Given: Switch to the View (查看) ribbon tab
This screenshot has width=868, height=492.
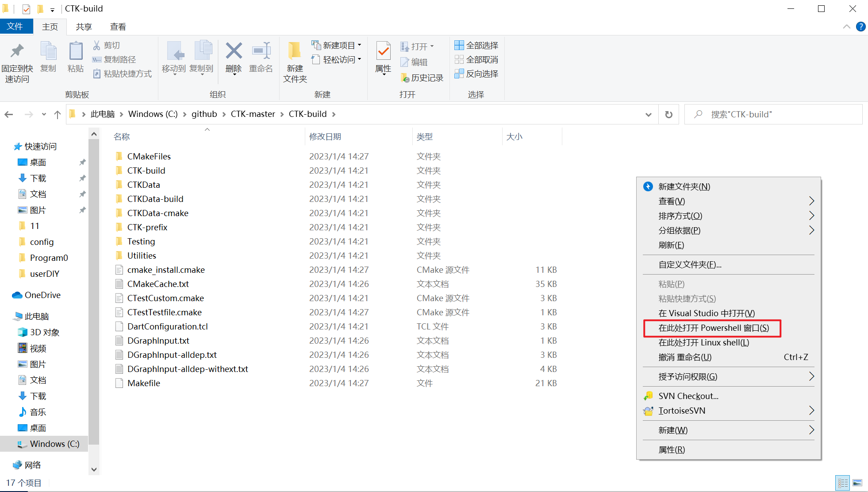Looking at the screenshot, I should coord(118,27).
